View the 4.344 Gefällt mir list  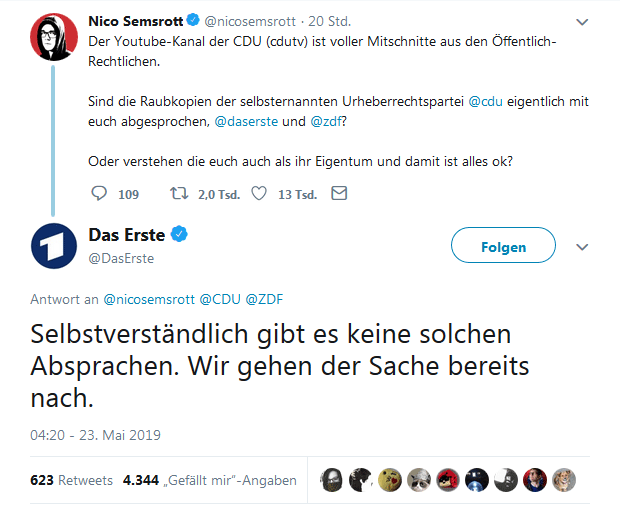point(210,480)
